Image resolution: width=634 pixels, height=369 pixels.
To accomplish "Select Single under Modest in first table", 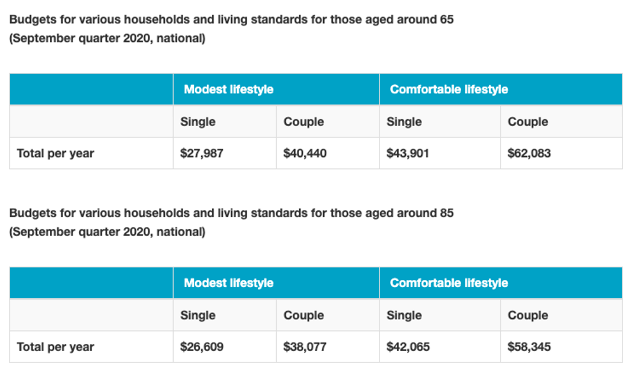I will tap(198, 122).
